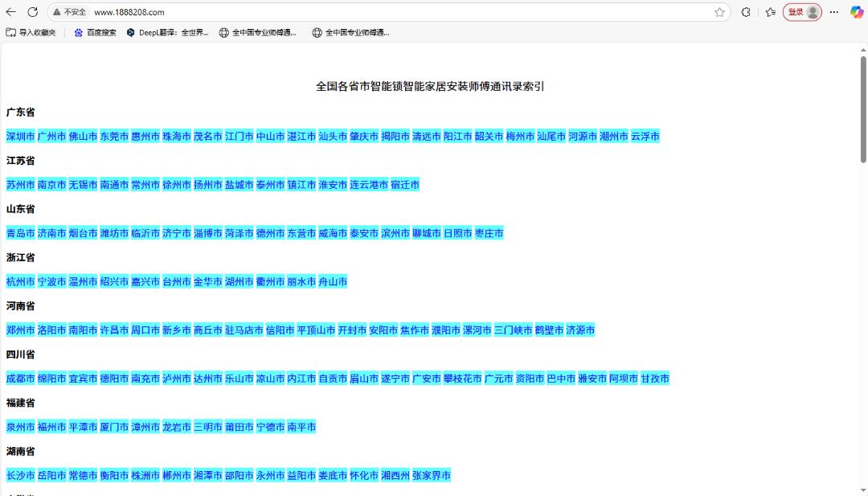This screenshot has height=496, width=868.
Task: Click the page title 全国各省市智能锁 heading
Action: coord(430,86)
